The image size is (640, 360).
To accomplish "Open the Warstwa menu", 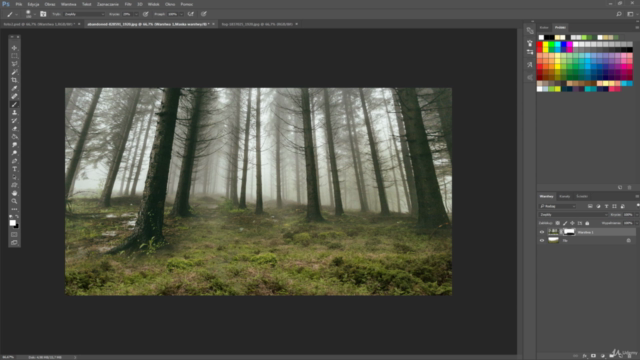I will tap(68, 4).
